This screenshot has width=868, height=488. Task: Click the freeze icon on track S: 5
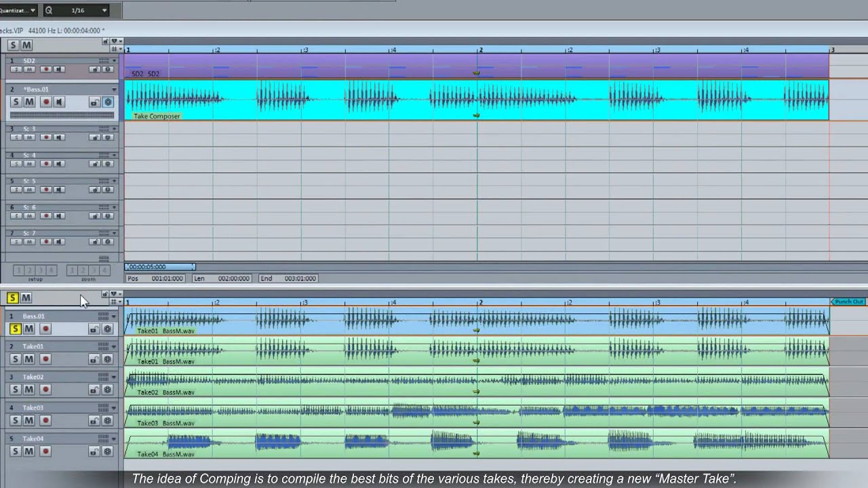click(x=107, y=190)
